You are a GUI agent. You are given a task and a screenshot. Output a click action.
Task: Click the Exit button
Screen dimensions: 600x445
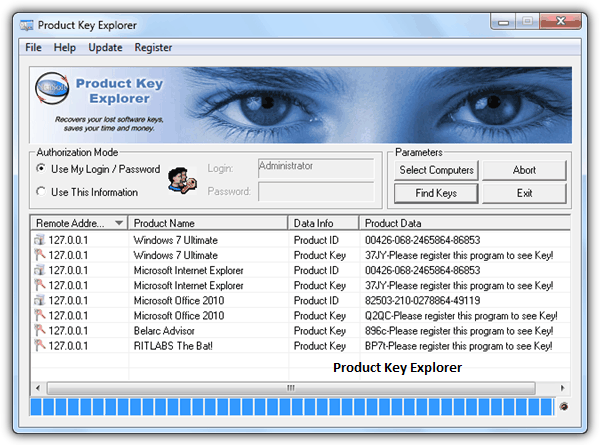(524, 193)
